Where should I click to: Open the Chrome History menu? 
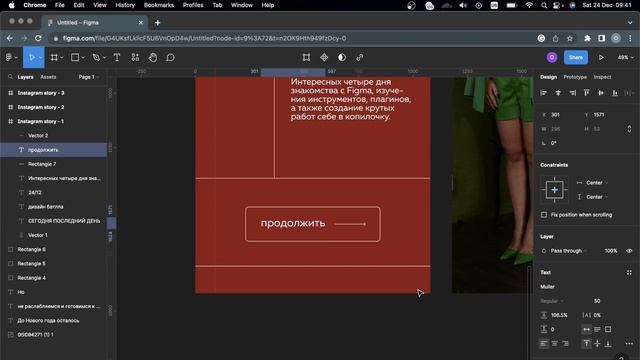[125, 5]
